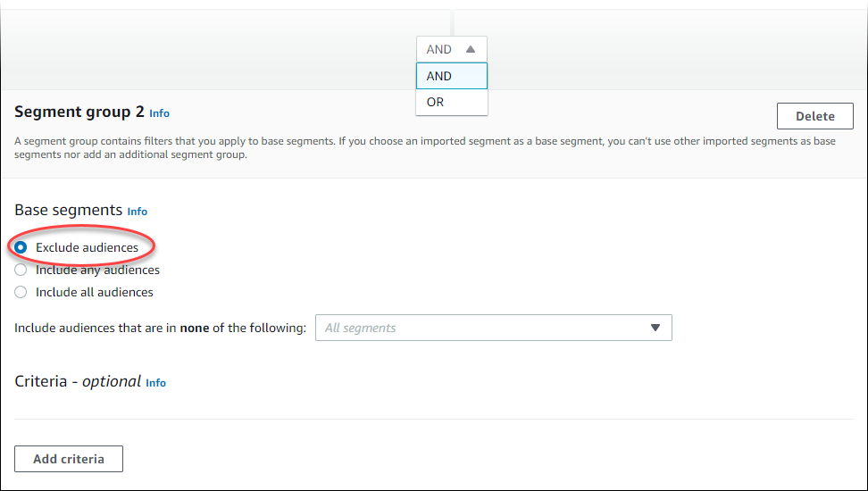This screenshot has width=868, height=491.
Task: Click the 'Include audiences that are in none' label
Action: (160, 328)
